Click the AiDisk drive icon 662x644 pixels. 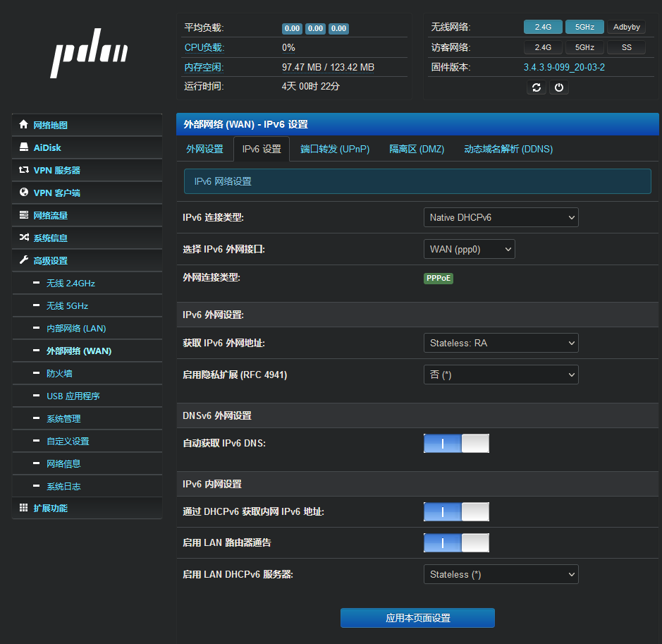24,147
